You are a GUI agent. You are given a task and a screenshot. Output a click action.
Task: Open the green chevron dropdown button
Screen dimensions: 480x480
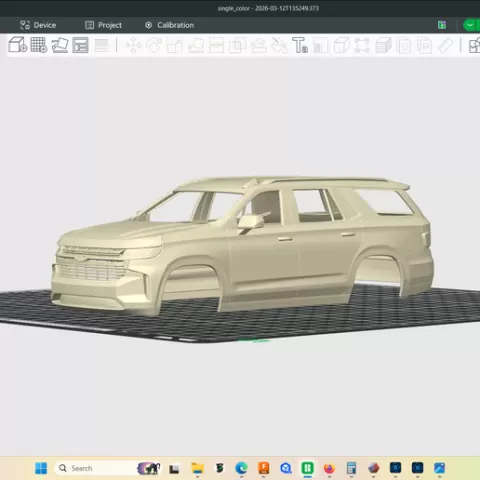(471, 25)
